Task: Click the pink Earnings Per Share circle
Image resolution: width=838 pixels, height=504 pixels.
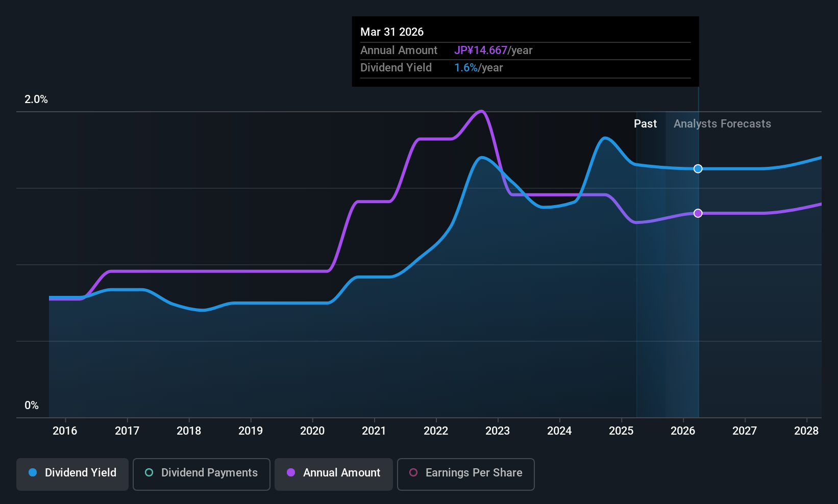Action: pos(413,472)
